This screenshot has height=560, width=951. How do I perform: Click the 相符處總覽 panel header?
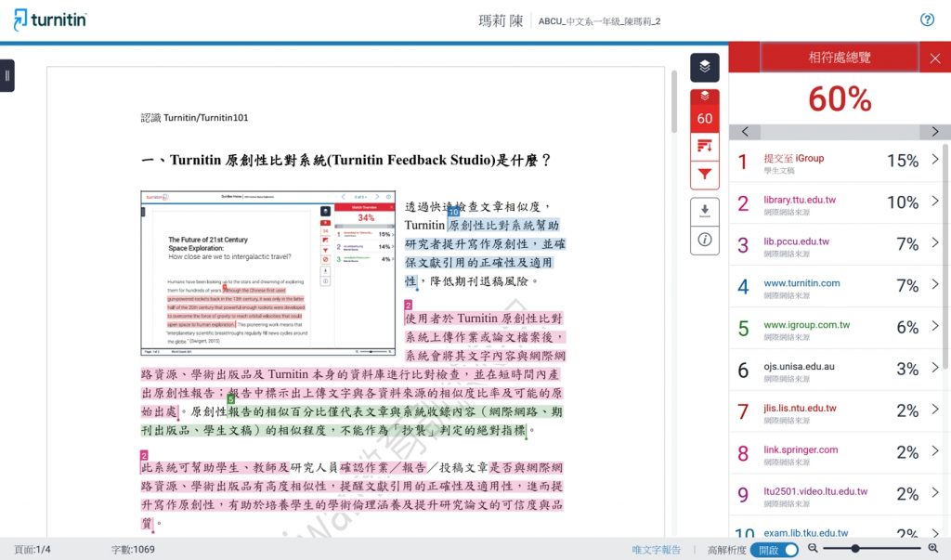pos(840,58)
